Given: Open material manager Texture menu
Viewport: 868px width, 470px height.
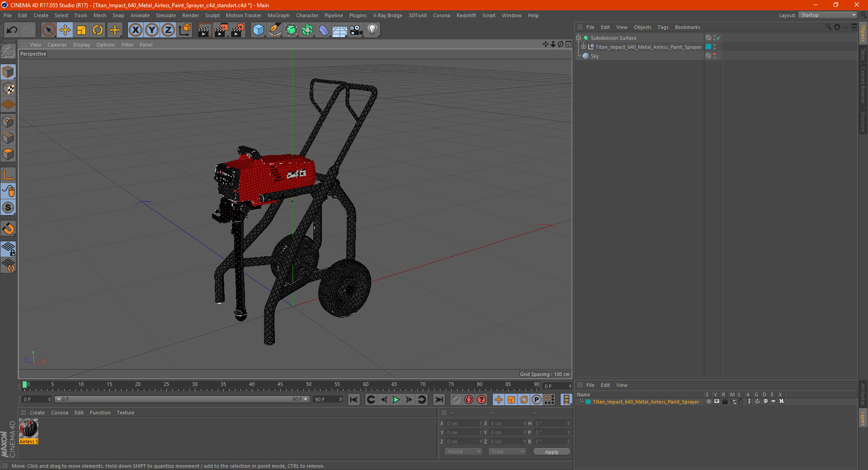Looking at the screenshot, I should point(125,413).
